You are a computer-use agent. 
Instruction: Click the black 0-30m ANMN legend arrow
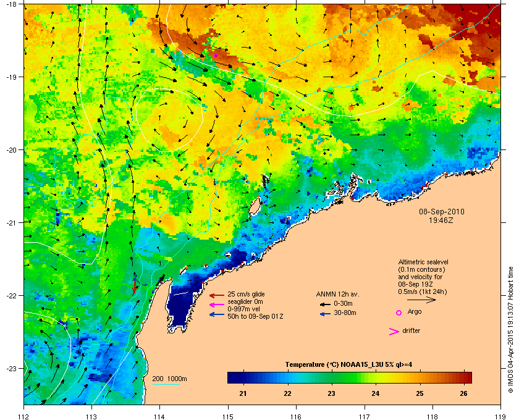325,304
